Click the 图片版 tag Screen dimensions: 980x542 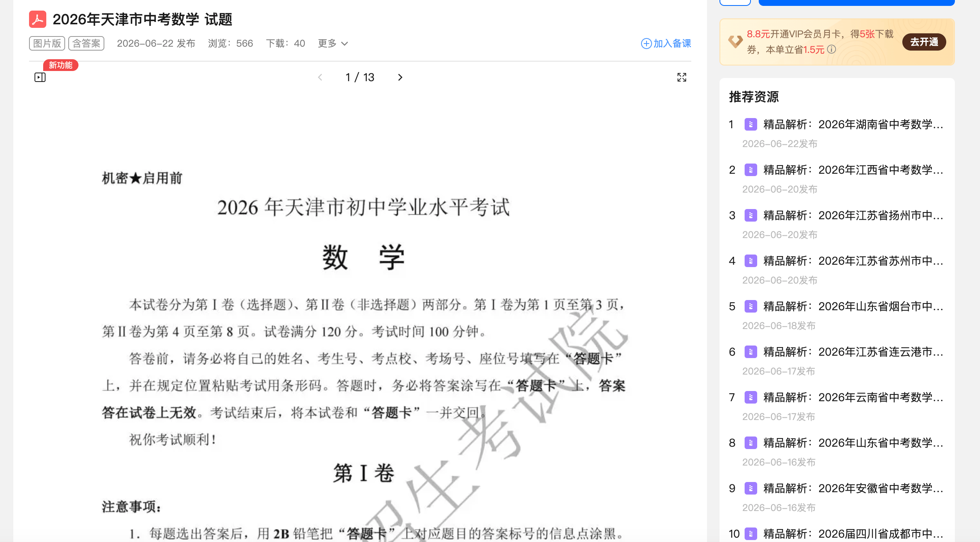pyautogui.click(x=47, y=43)
